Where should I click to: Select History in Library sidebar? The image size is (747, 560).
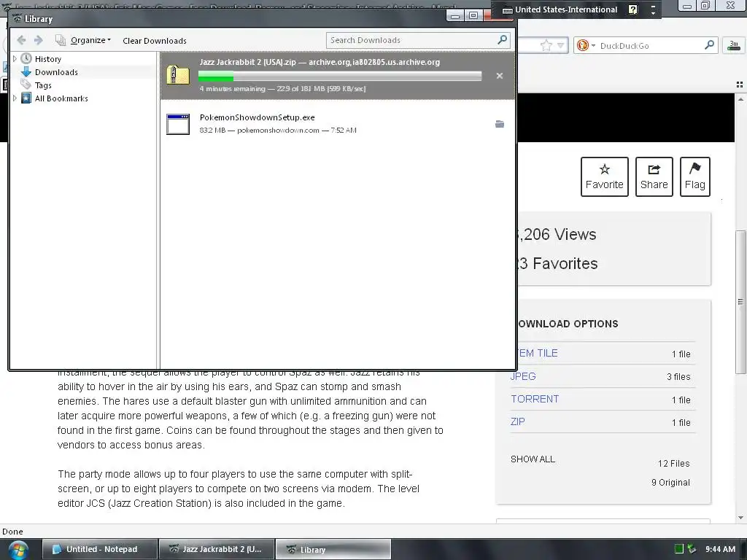click(47, 58)
